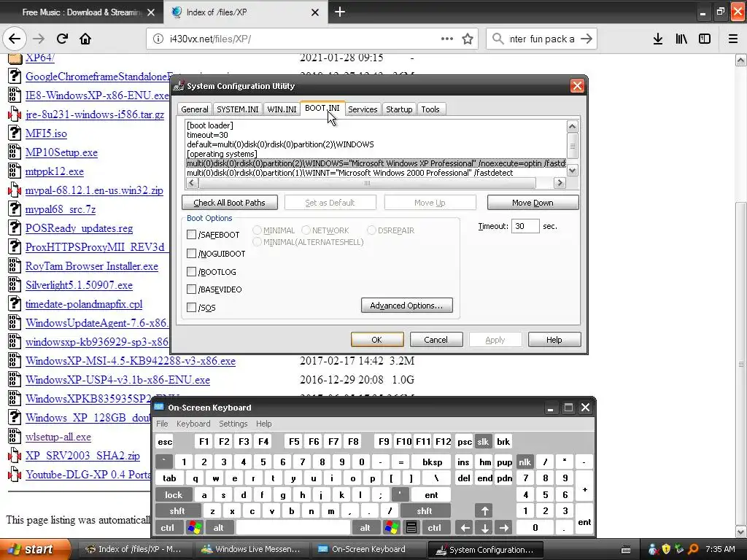Close the Free Music tab
747x560 pixels.
click(151, 12)
